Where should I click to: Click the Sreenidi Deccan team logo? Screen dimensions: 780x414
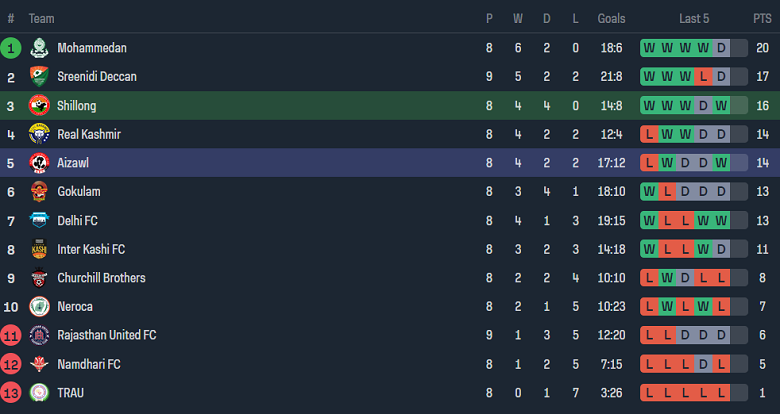tap(39, 77)
